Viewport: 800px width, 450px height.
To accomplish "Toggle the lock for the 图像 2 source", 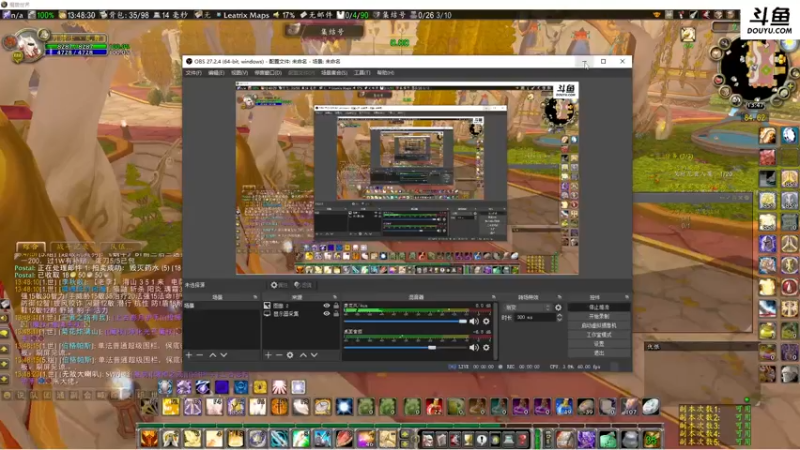I will pos(336,306).
